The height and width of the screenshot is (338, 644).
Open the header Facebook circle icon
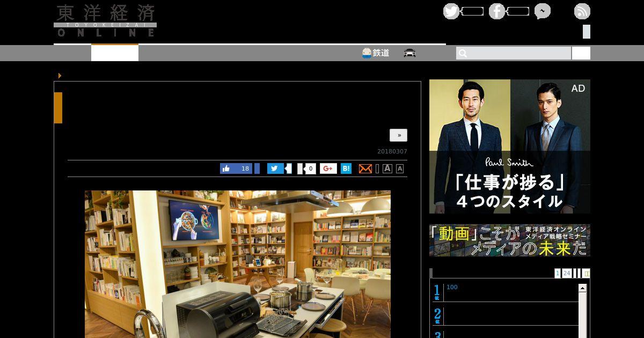point(497,11)
